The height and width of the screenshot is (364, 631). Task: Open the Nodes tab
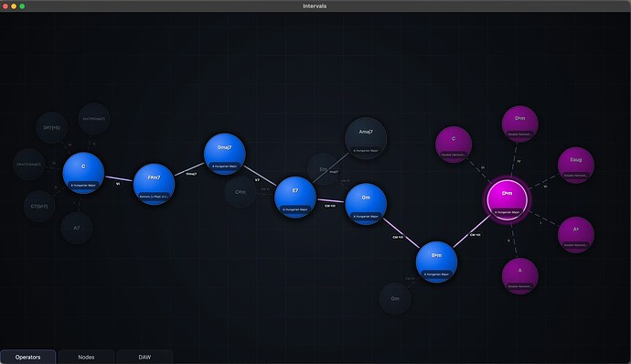click(x=86, y=357)
